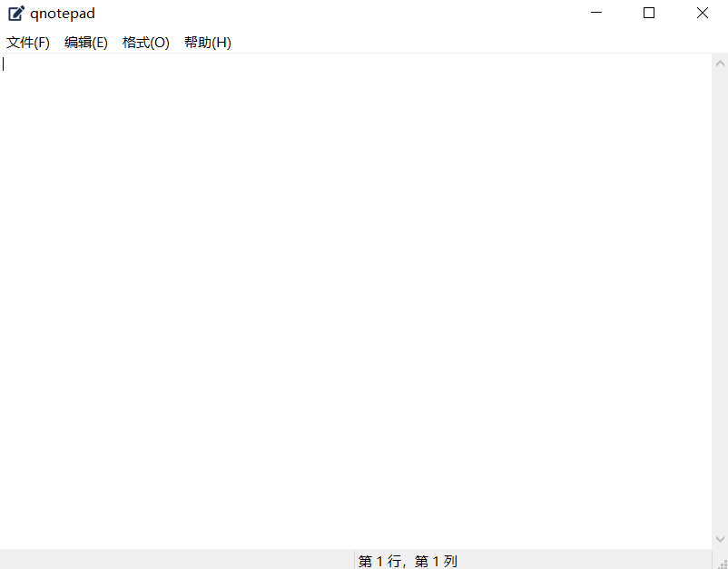Open the 文件(F) menu
This screenshot has height=569, width=728.
[x=28, y=43]
